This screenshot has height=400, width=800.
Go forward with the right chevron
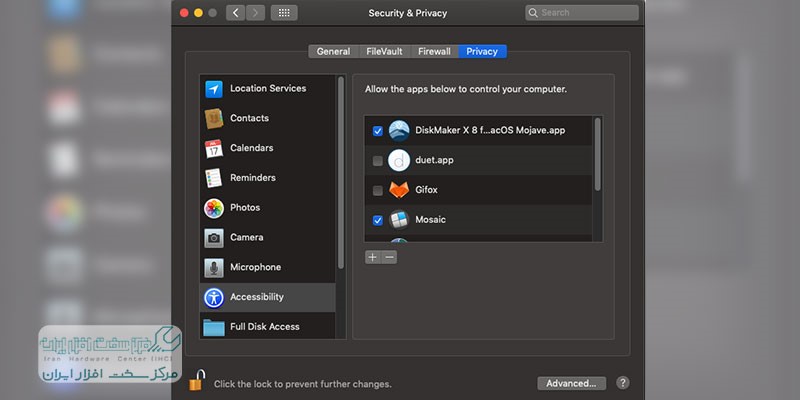[x=255, y=13]
